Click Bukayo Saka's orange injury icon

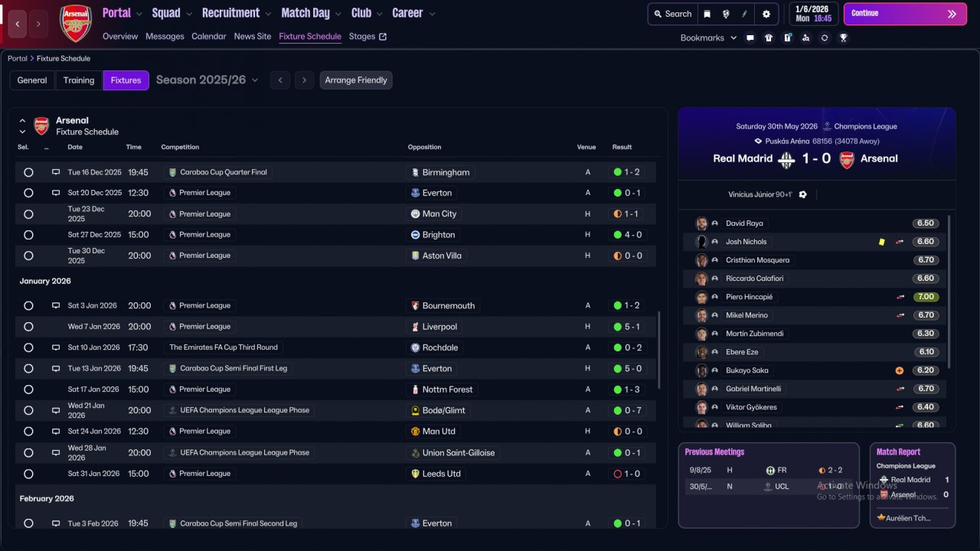(900, 370)
